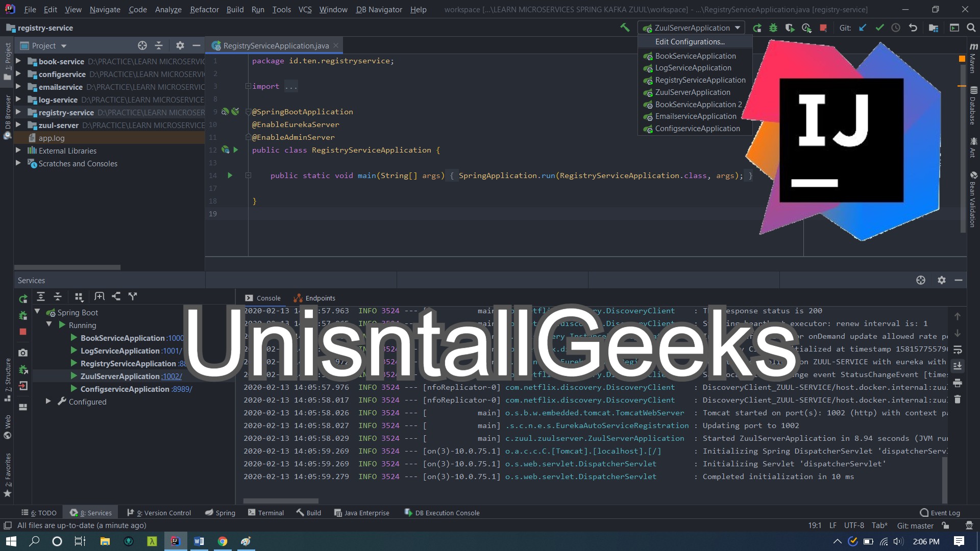This screenshot has height=551, width=980.
Task: Click the Revert changes icon in toolbar
Action: (x=913, y=28)
